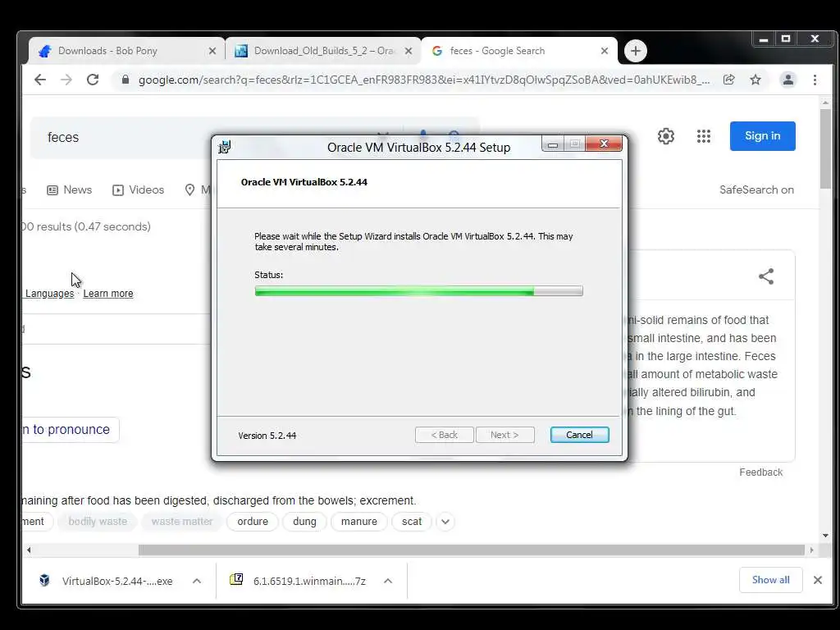This screenshot has height=630, width=840.
Task: Open the Languages link
Action: [x=49, y=294]
